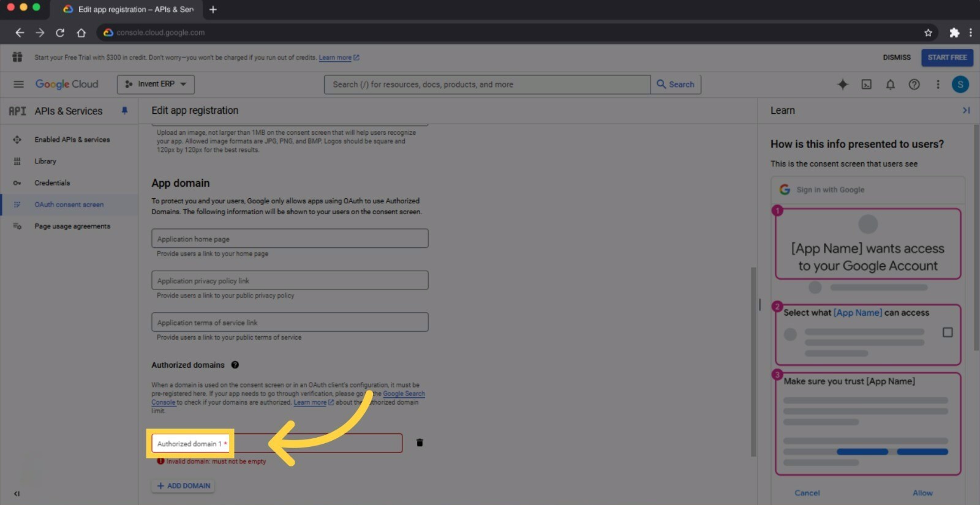
Task: Open Page usage agreements
Action: [72, 226]
